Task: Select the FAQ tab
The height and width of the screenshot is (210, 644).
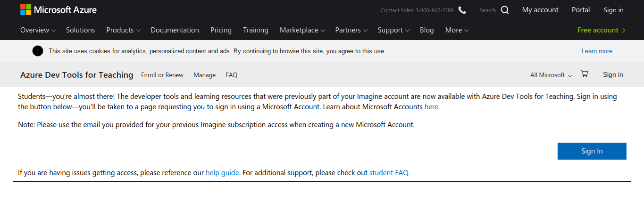Action: (x=232, y=75)
